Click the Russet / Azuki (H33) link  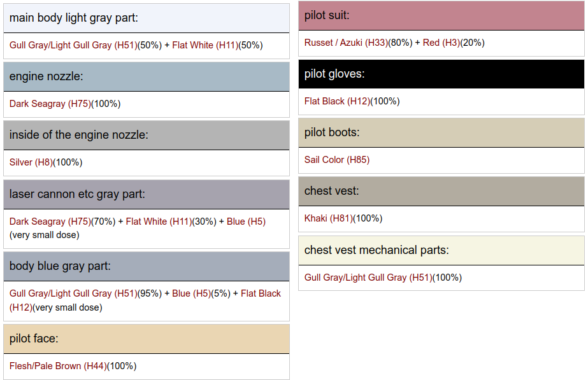[x=345, y=43]
